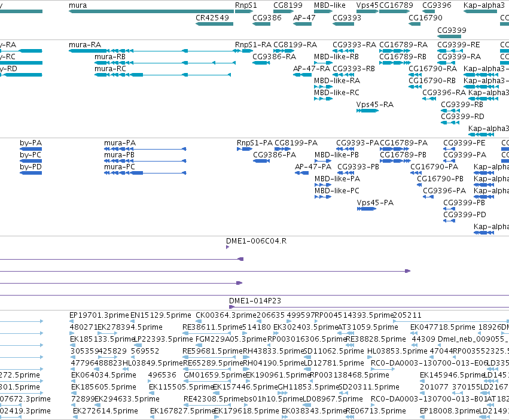This screenshot has width=509, height=420.
Task: Select RnpS1-RA transcript
Action: 244,51
